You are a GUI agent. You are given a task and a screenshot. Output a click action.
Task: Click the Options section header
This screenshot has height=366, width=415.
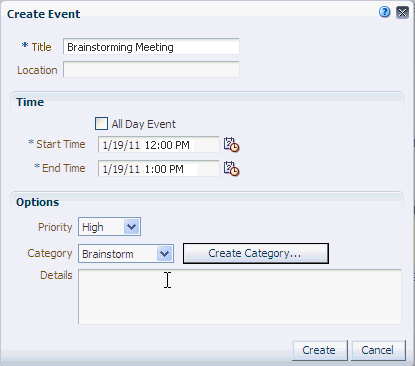[38, 202]
